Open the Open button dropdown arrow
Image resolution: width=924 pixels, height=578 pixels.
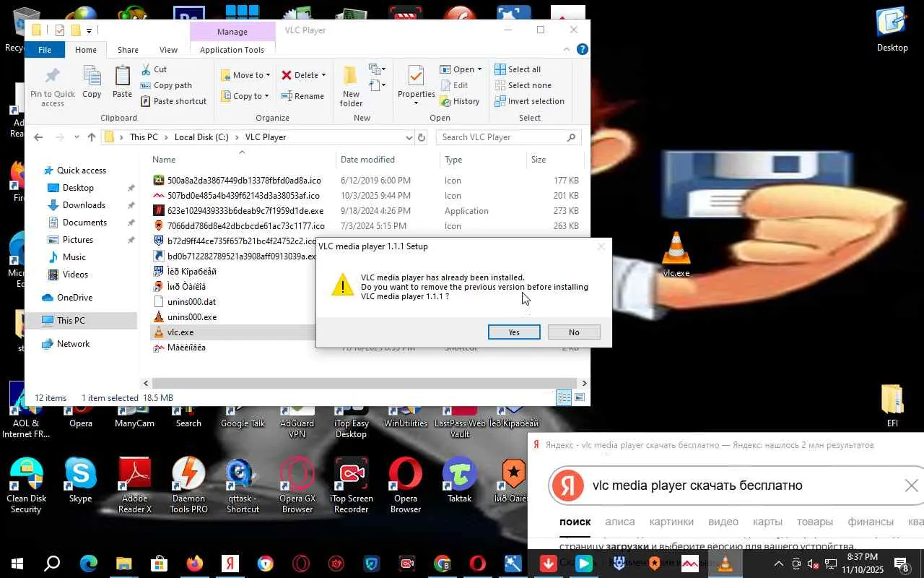tap(479, 69)
